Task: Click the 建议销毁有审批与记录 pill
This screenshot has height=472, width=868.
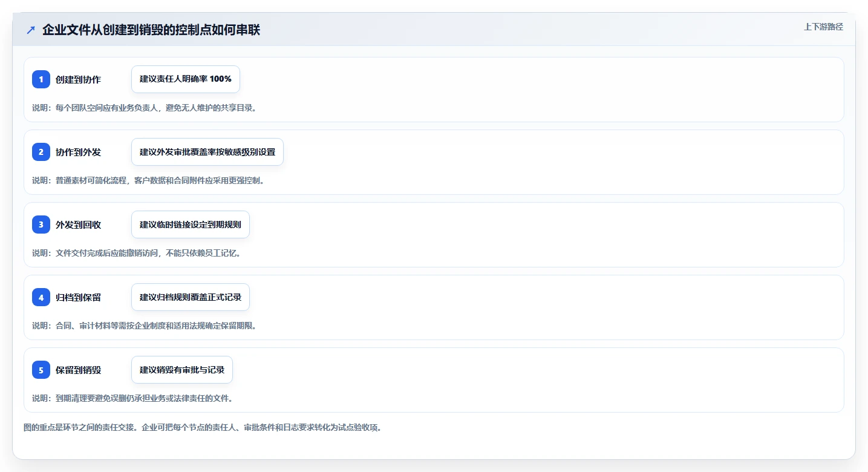Action: 182,370
